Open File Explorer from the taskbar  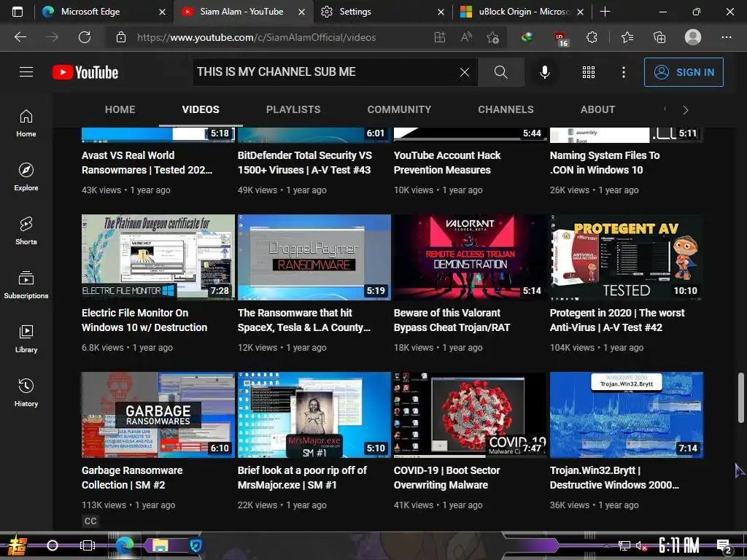coord(160,545)
